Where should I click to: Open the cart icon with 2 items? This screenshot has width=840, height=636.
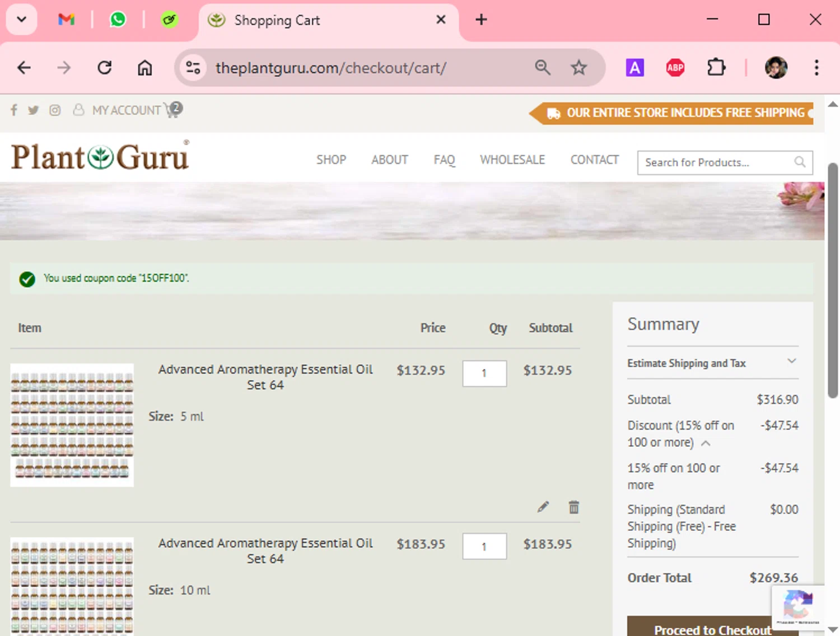[x=174, y=109]
